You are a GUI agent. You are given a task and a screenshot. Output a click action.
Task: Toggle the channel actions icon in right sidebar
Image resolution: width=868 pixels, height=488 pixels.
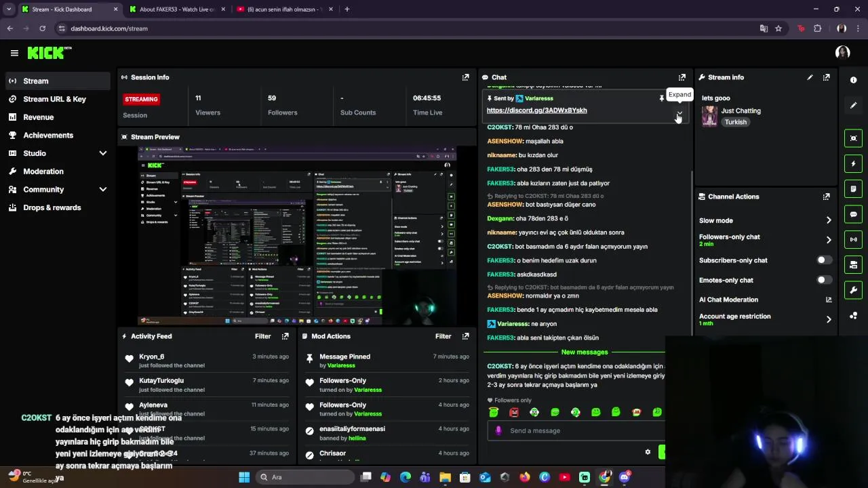click(x=853, y=264)
